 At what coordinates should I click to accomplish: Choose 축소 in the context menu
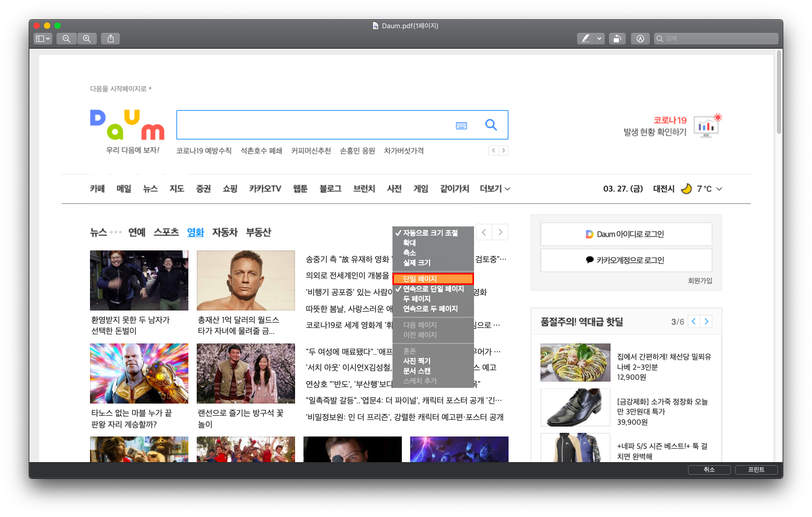click(433, 253)
